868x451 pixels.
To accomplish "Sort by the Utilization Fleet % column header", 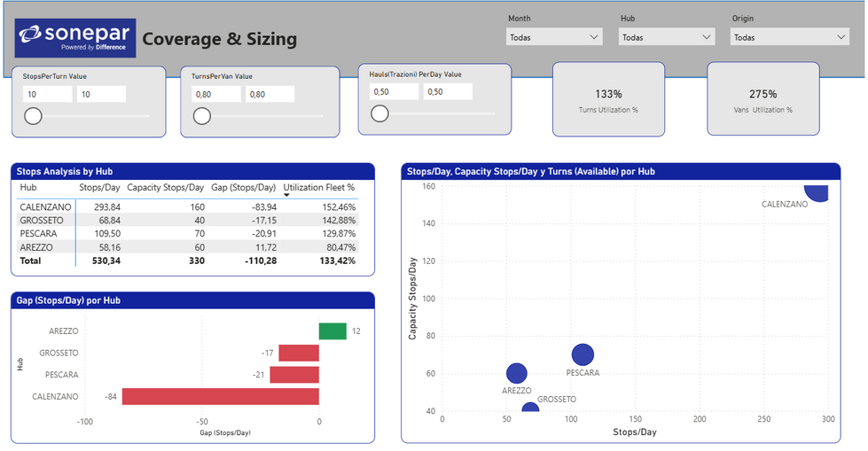I will pos(319,188).
